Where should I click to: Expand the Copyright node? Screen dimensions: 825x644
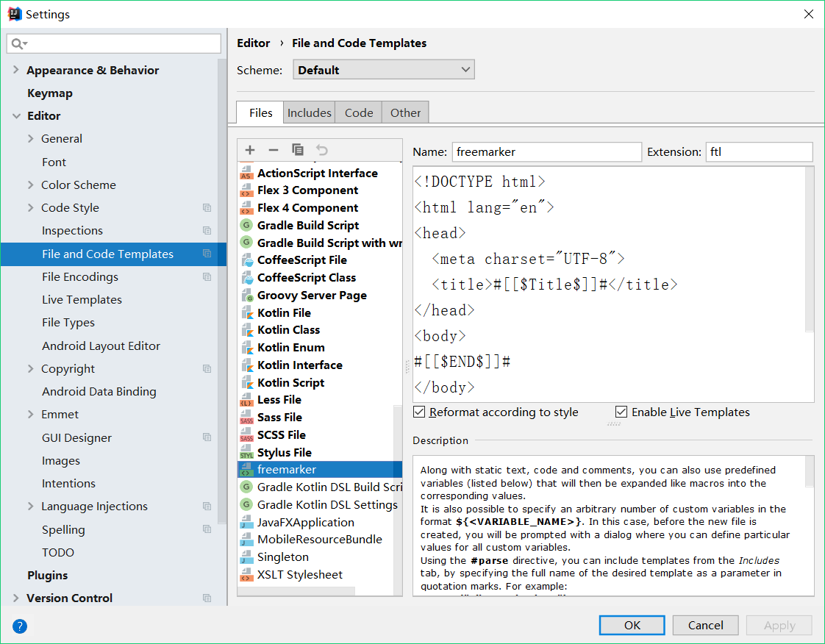tap(31, 369)
